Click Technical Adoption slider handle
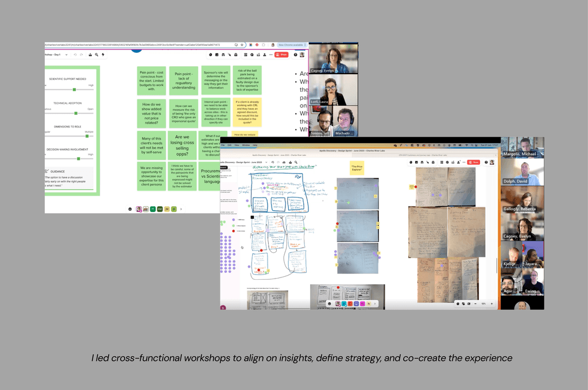 pos(76,113)
